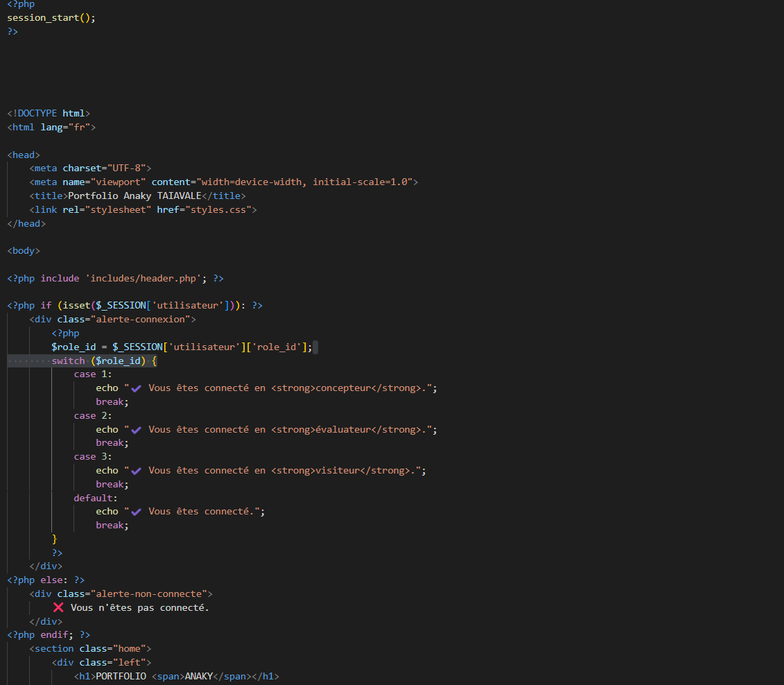The width and height of the screenshot is (784, 685).
Task: Click the "case 2:" label
Action: pyautogui.click(x=93, y=415)
